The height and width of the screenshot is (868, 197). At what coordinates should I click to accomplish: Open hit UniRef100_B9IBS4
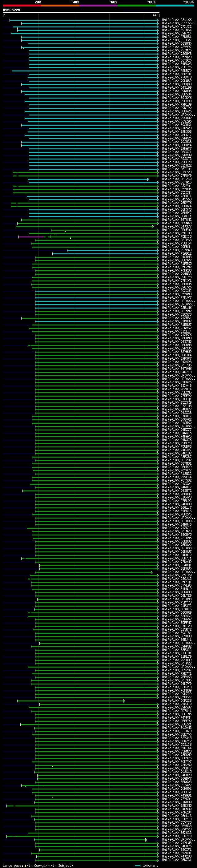tap(176, 30)
